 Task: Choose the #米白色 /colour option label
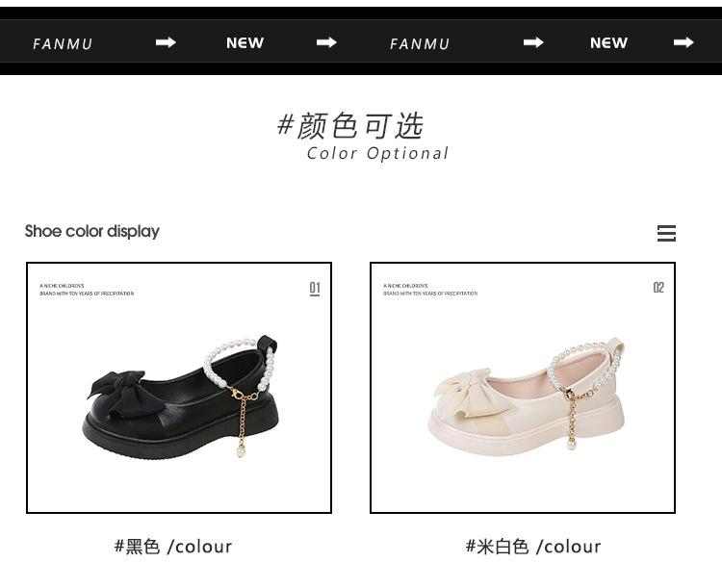coord(533,547)
